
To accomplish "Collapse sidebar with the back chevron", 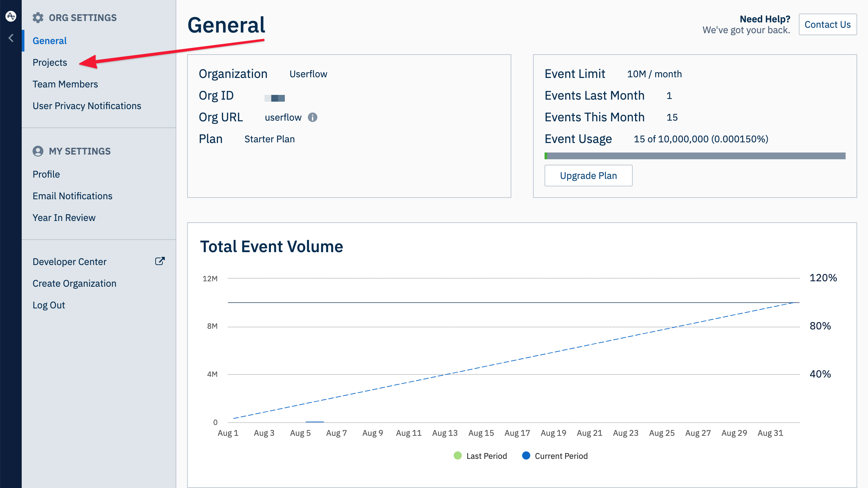I will coord(11,38).
